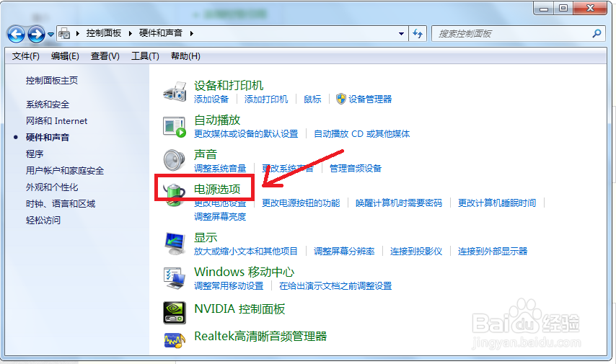The image size is (616, 364).
Task: Click 在给出演示文档之前调整设置 link
Action: [335, 286]
